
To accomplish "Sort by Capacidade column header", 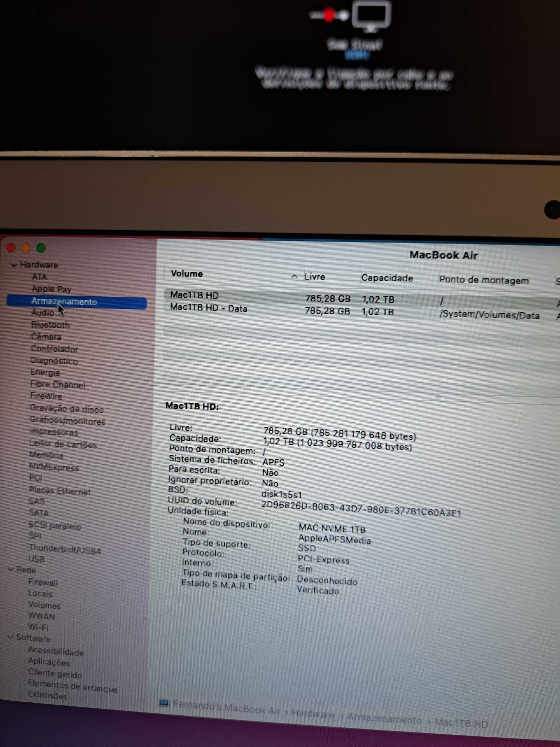I will (387, 278).
